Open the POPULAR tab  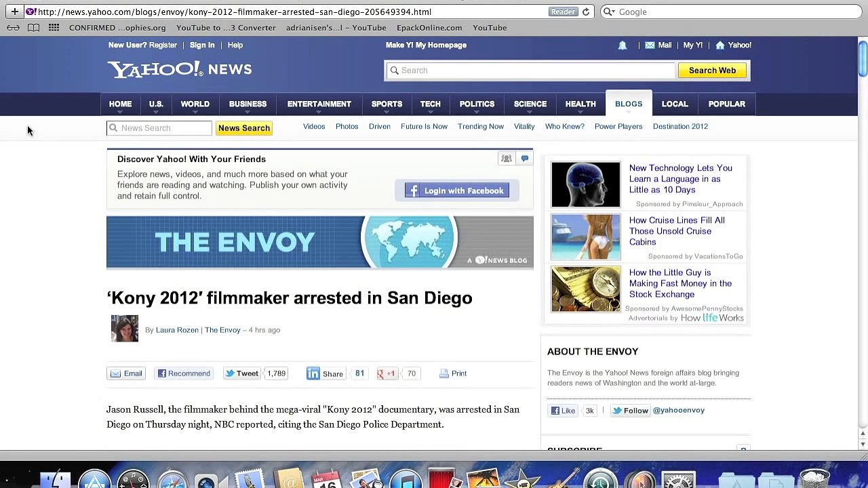726,104
